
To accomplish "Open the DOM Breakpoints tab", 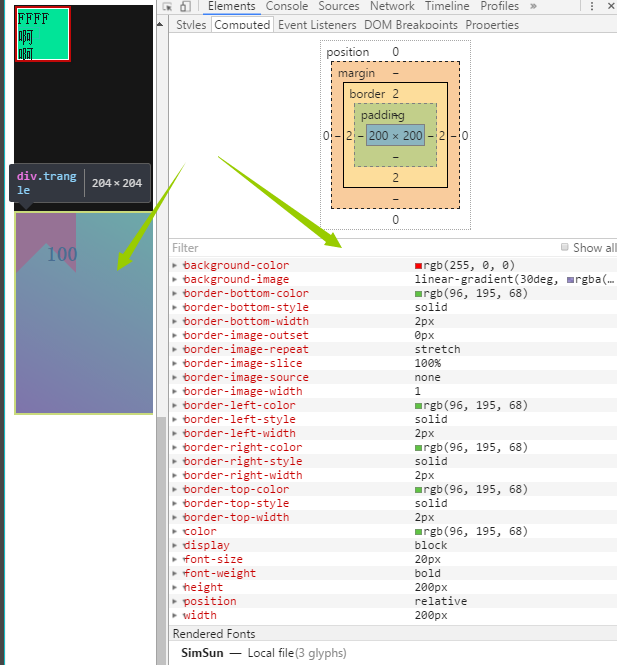I will (x=410, y=25).
